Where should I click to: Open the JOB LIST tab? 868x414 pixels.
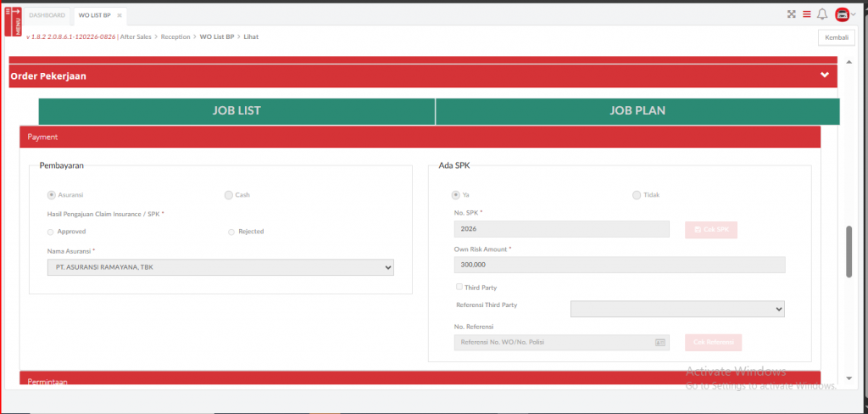236,111
